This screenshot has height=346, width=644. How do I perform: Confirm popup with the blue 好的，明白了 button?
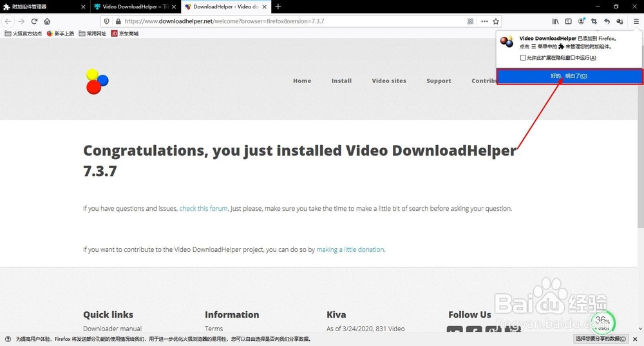569,76
